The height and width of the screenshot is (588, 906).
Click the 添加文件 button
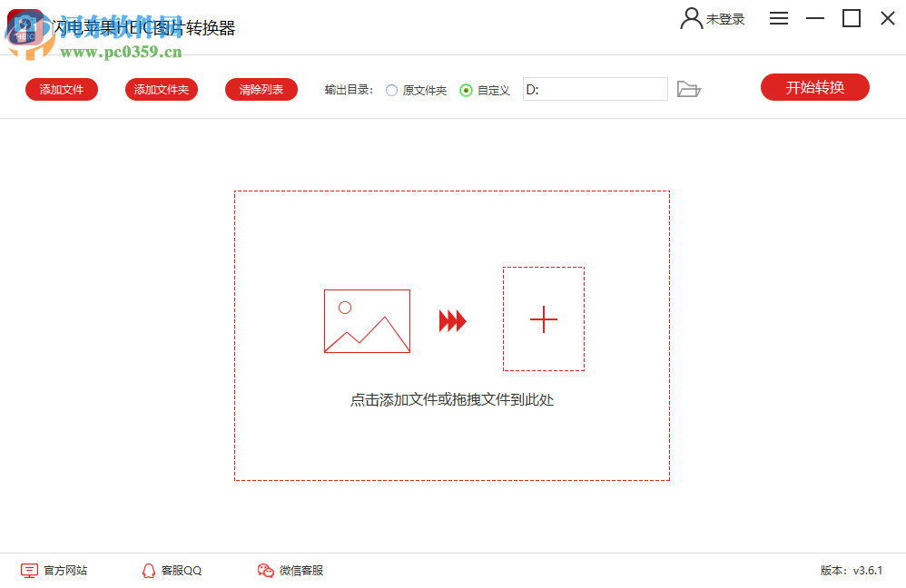pyautogui.click(x=61, y=89)
